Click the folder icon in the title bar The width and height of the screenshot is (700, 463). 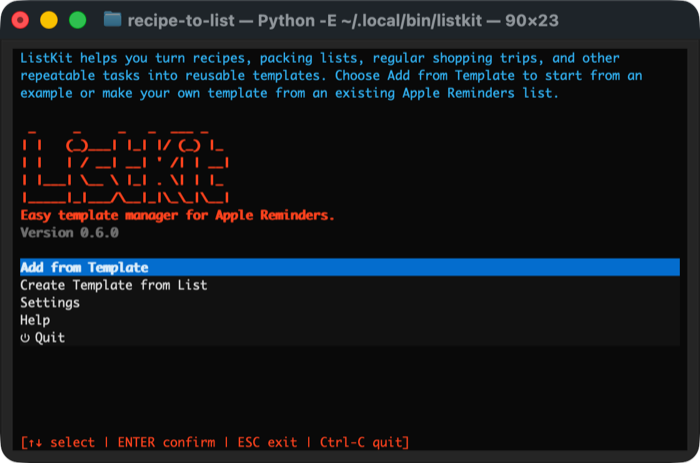pos(112,20)
